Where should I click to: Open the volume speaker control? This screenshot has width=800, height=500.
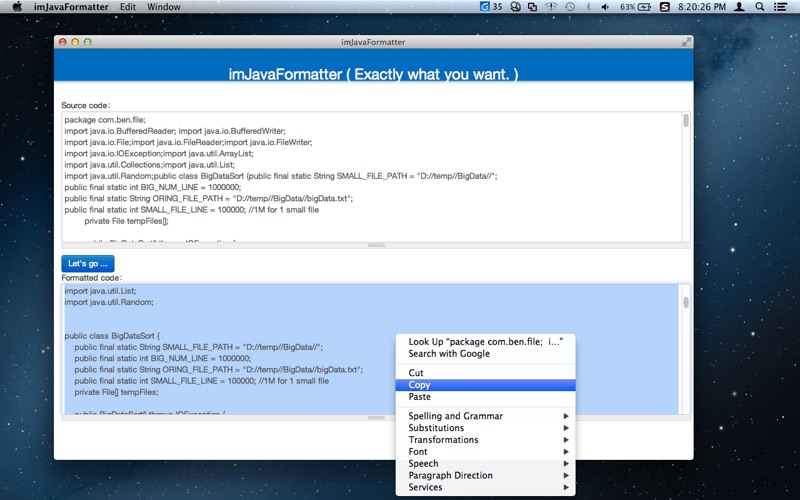[x=605, y=7]
